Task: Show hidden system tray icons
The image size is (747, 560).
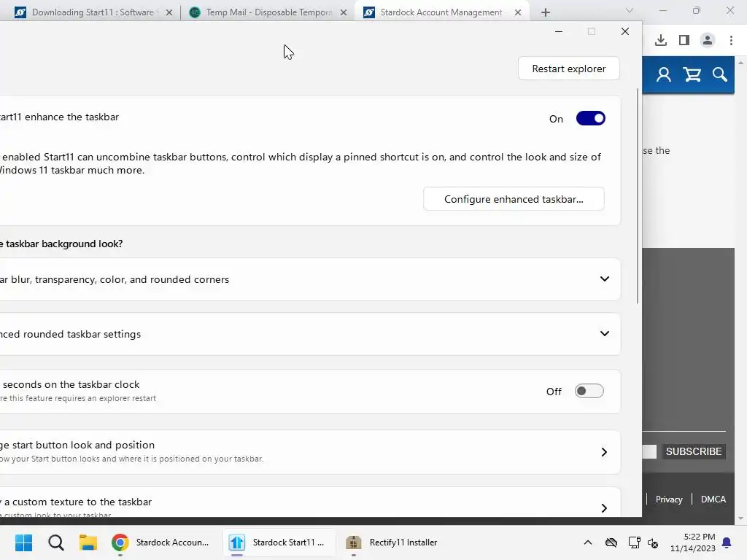Action: tap(588, 542)
